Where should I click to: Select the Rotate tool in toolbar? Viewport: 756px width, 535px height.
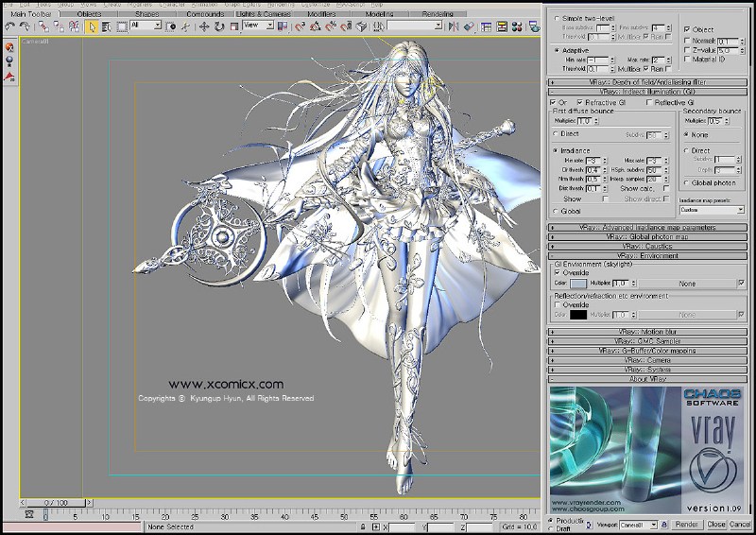217,26
